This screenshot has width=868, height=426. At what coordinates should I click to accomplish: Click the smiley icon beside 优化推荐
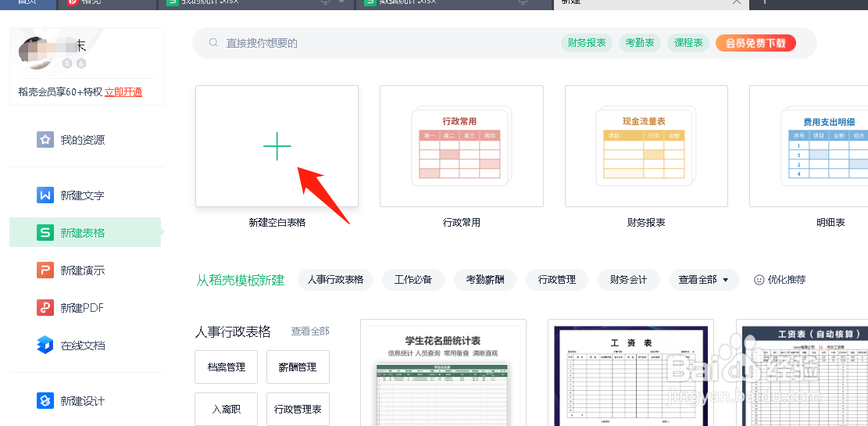pyautogui.click(x=759, y=280)
